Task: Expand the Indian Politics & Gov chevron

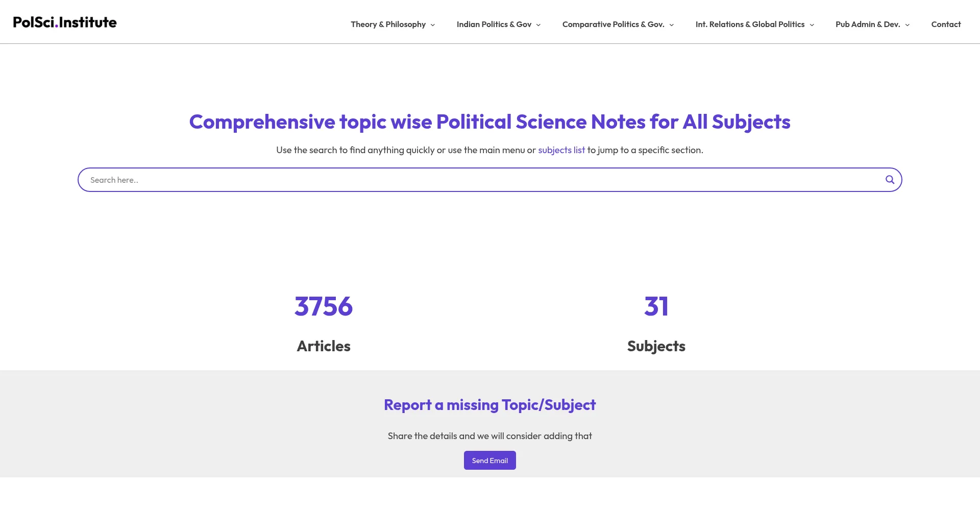Action: pos(538,25)
